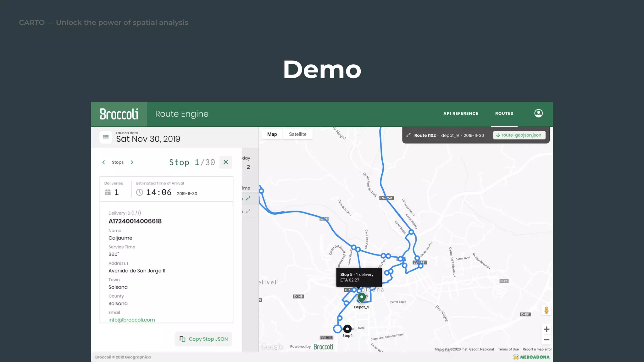Click the large open route stop circle
This screenshot has height=362, width=644.
point(337,329)
